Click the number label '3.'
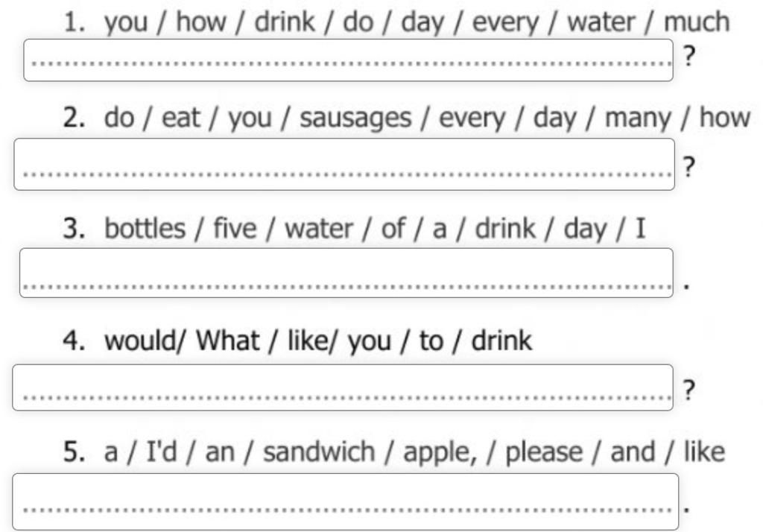This screenshot has width=763, height=532. (74, 228)
